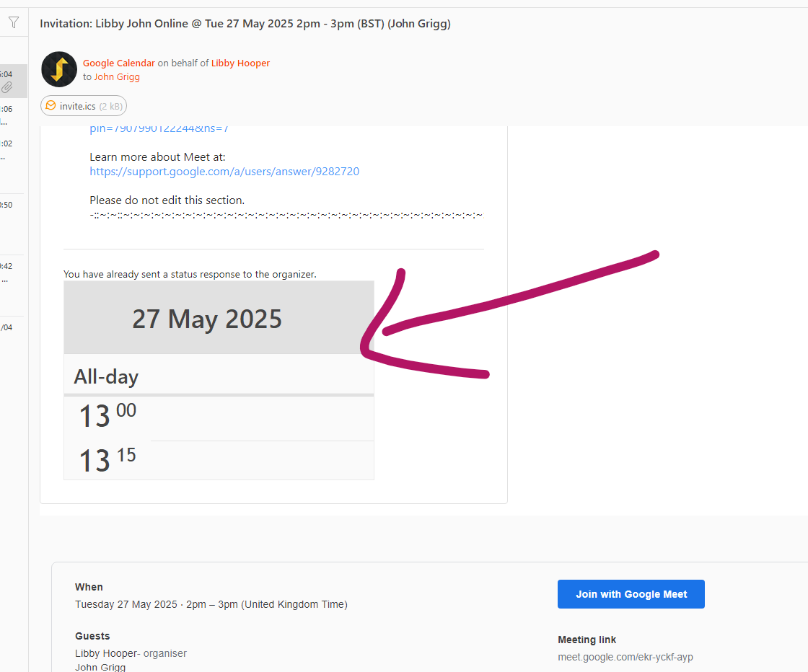Click the meet.google.com/ekr-yckf-ayp meeting link
Screen dimensions: 808x672
625,657
